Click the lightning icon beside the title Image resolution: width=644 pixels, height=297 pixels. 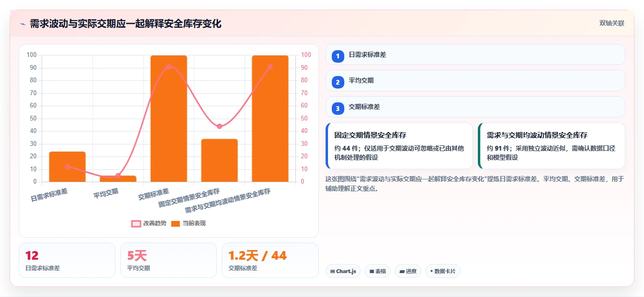pos(23,24)
